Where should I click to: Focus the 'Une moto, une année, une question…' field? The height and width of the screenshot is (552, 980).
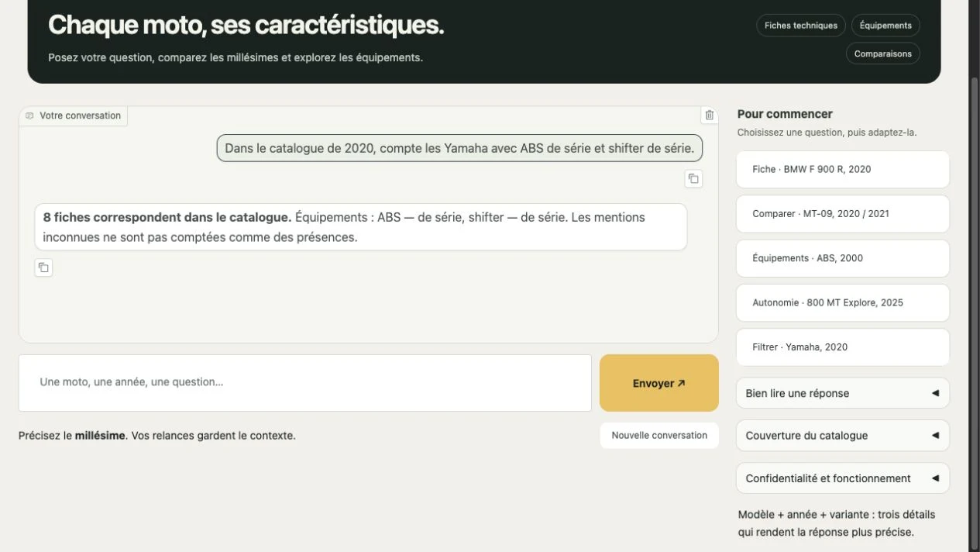[305, 383]
